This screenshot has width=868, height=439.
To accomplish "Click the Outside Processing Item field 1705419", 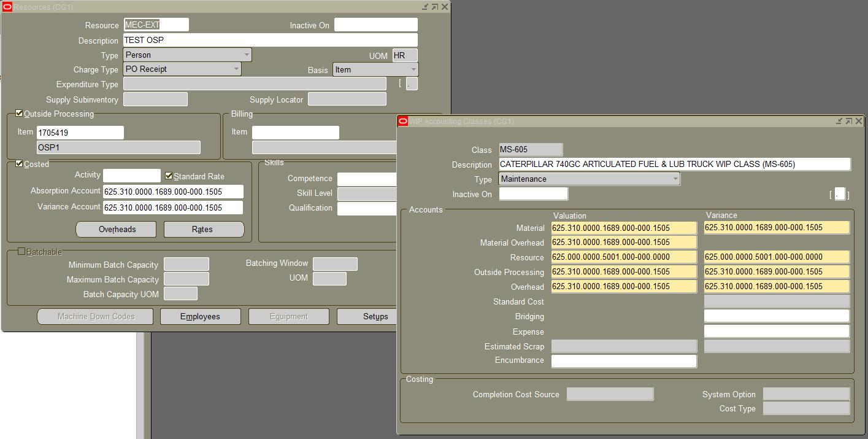I will (80, 133).
